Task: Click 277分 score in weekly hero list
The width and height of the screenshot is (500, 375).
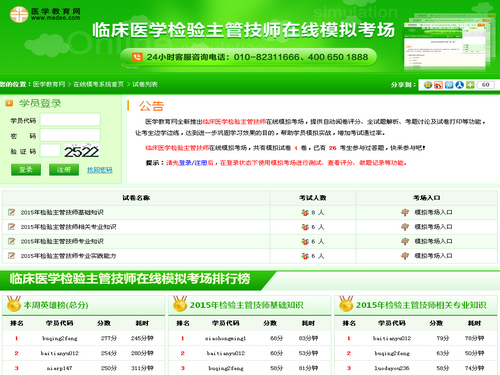Action: point(109,338)
